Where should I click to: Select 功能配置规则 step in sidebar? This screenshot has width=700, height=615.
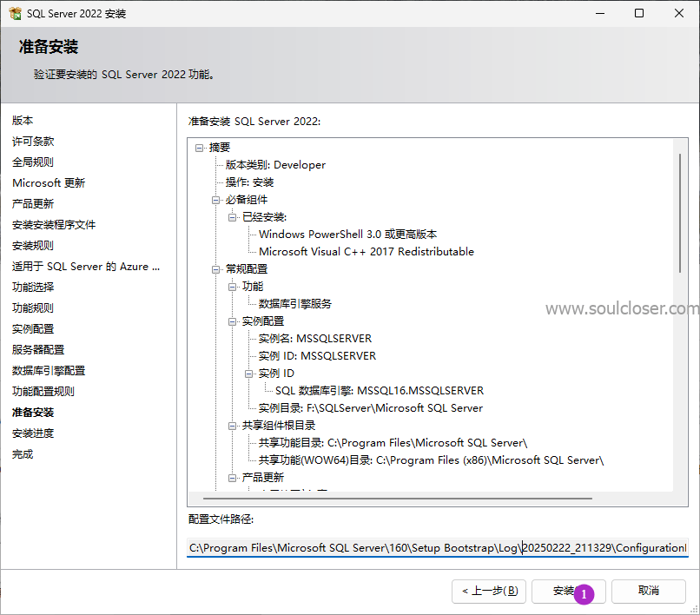pyautogui.click(x=43, y=392)
